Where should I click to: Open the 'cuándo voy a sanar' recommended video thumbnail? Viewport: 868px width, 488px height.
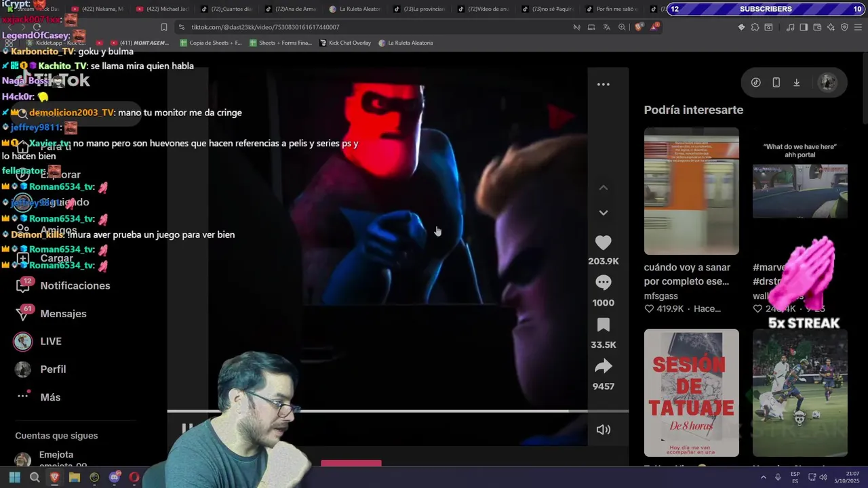click(x=691, y=191)
